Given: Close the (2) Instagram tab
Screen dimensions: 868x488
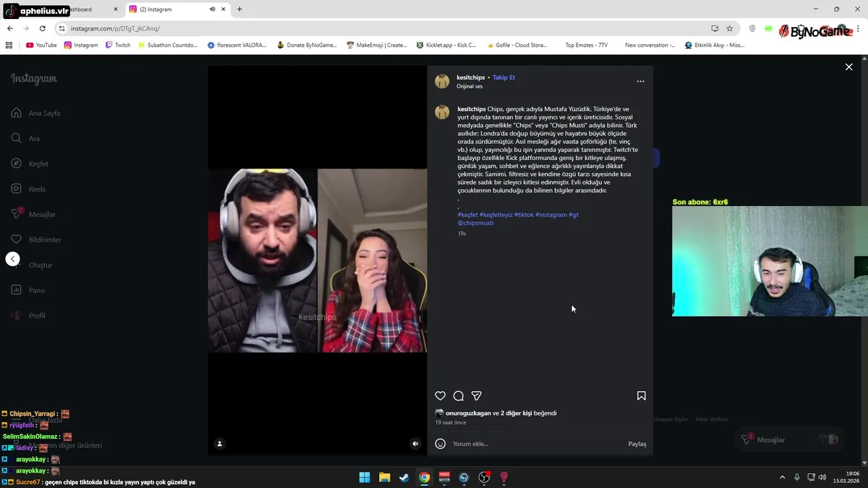Looking at the screenshot, I should (x=223, y=9).
